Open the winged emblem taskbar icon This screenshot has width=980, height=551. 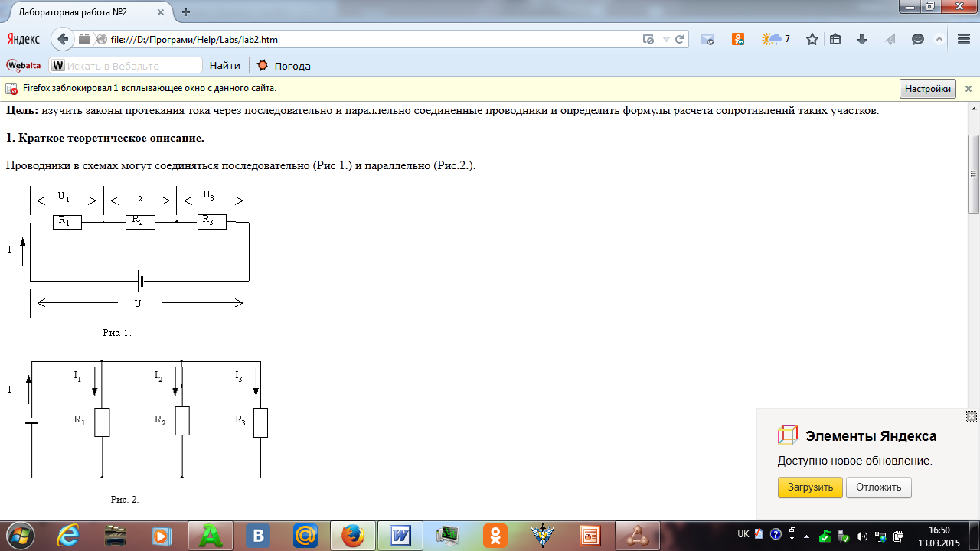coord(543,536)
